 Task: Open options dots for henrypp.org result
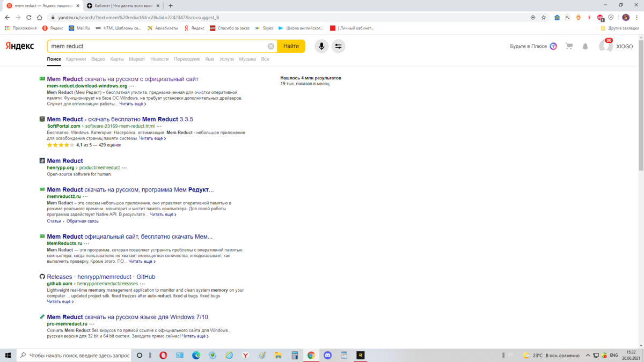[x=125, y=168]
